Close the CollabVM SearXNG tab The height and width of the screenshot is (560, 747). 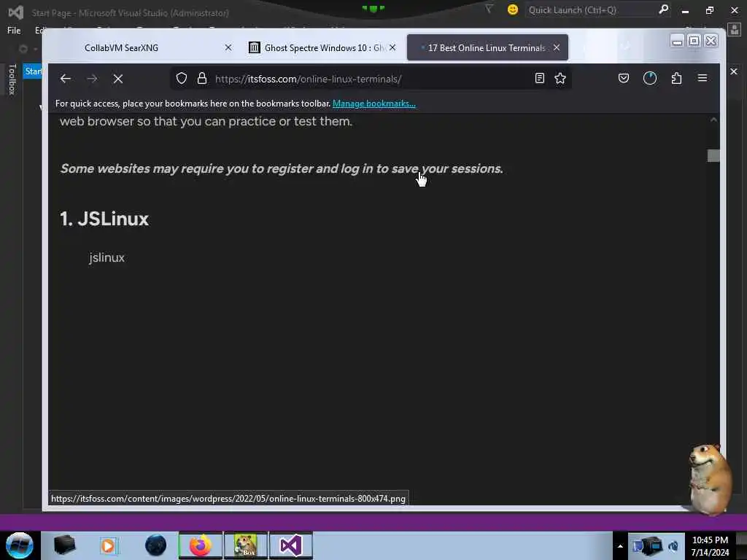(x=228, y=47)
